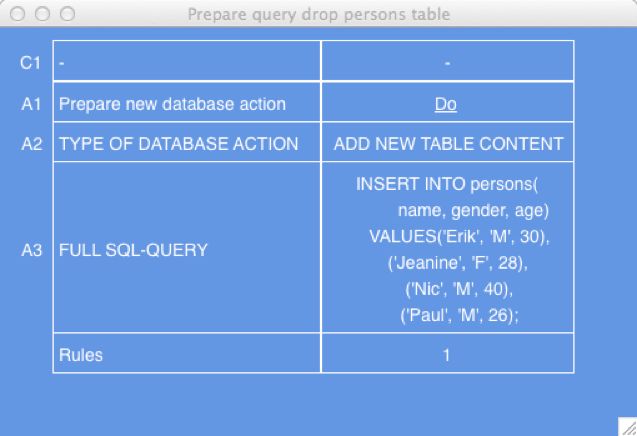637x436 pixels.
Task: Click the C1 row label
Action: click(x=30, y=63)
